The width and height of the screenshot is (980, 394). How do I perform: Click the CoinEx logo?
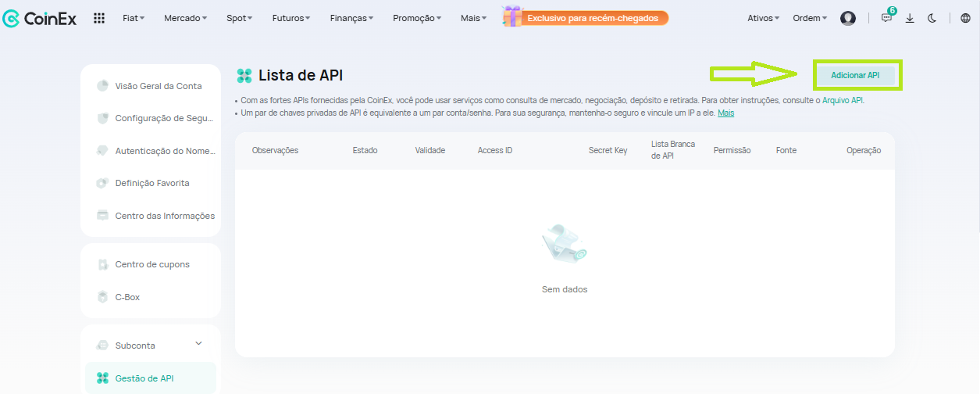[40, 18]
